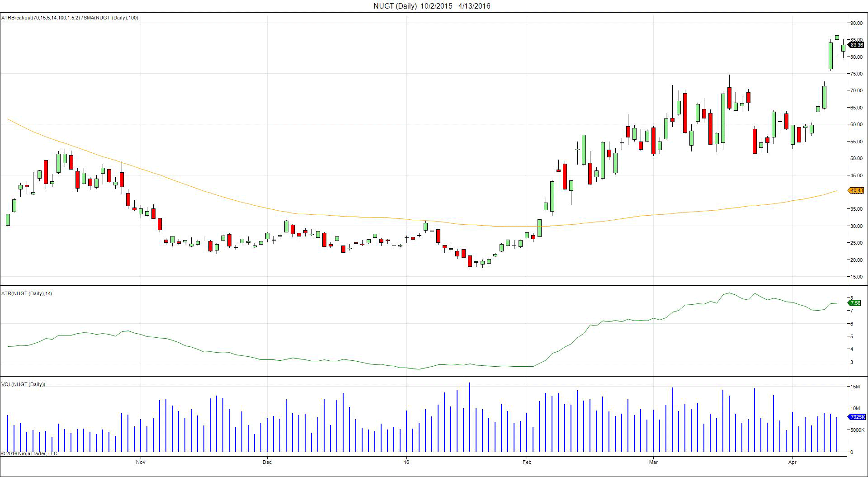Click the ATR axis label 6
This screenshot has width=868, height=477.
click(851, 324)
